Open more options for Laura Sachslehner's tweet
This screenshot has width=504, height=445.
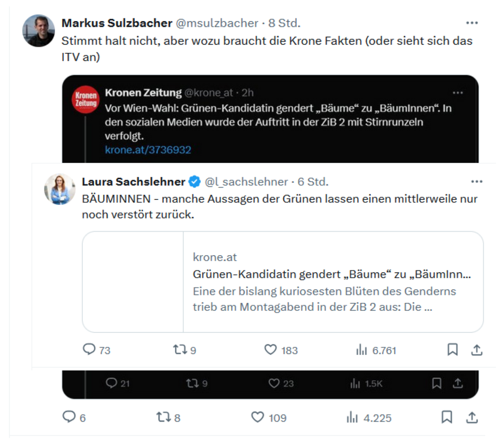point(476,181)
